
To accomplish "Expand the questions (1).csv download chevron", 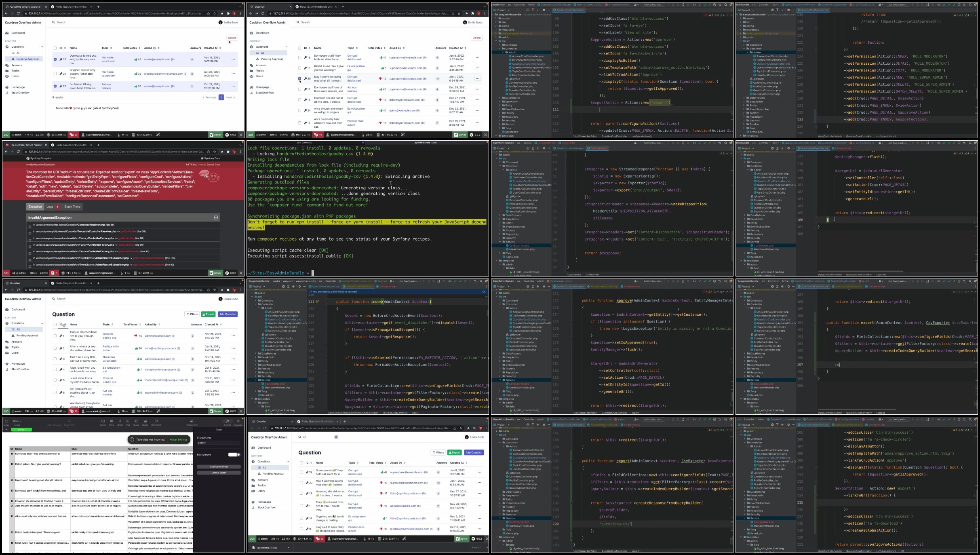I will [x=289, y=548].
